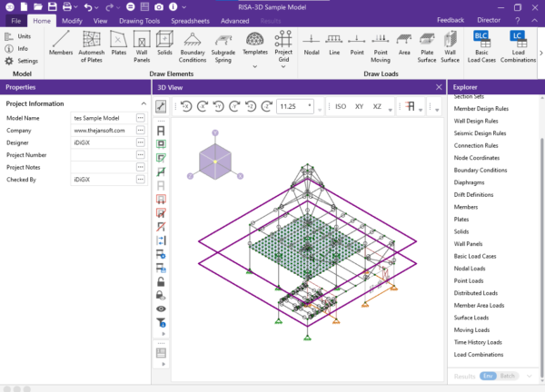Rotate view with the +X rotation icon
The image size is (545, 392).
coord(186,106)
